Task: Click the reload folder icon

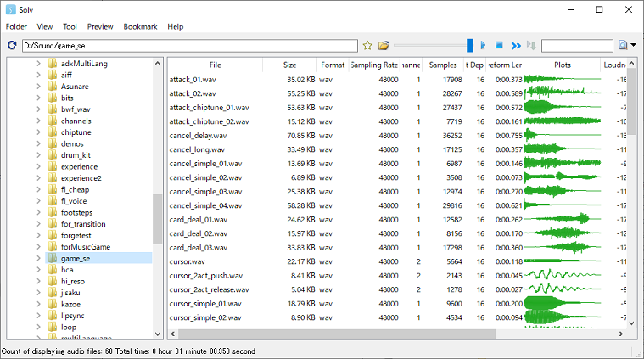Action: (11, 46)
